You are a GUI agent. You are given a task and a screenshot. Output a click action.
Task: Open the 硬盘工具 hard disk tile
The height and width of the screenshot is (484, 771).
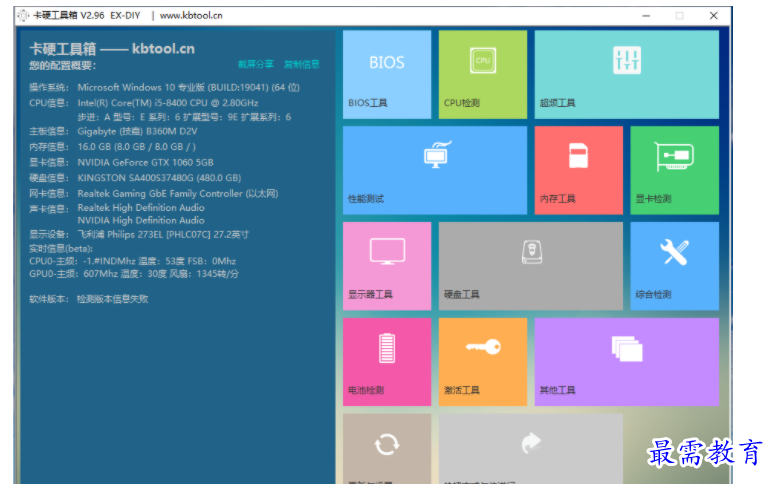531,266
